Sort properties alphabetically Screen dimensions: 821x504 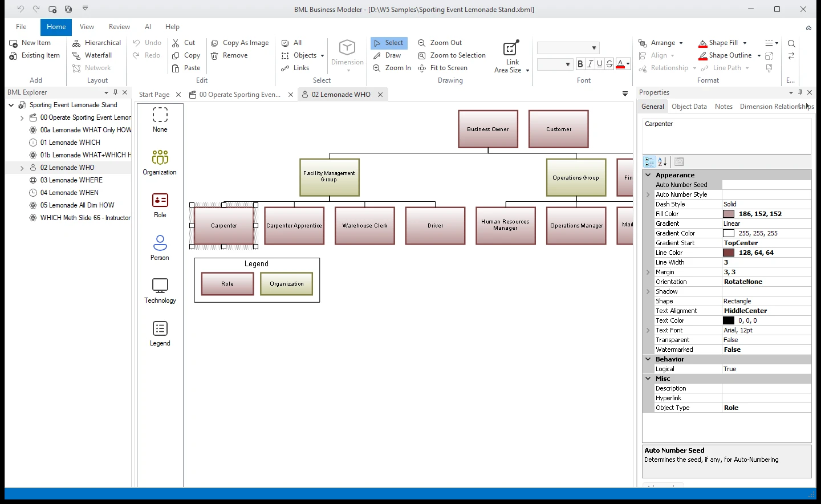coord(663,162)
